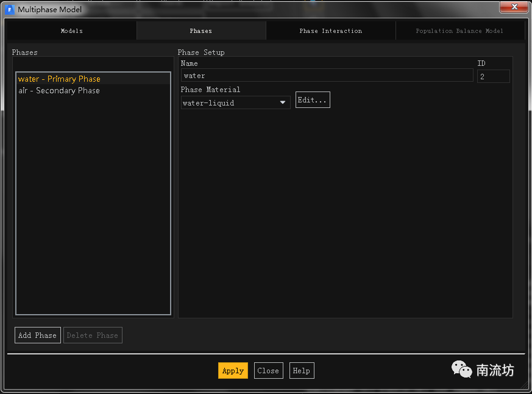532x394 pixels.
Task: Select the Phases tab
Action: point(201,31)
